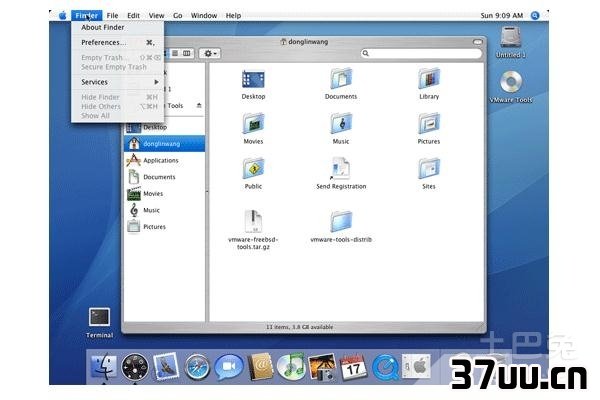Launch iPhoto from the Dock
Image resolution: width=600 pixels, height=400 pixels.
coord(322,367)
